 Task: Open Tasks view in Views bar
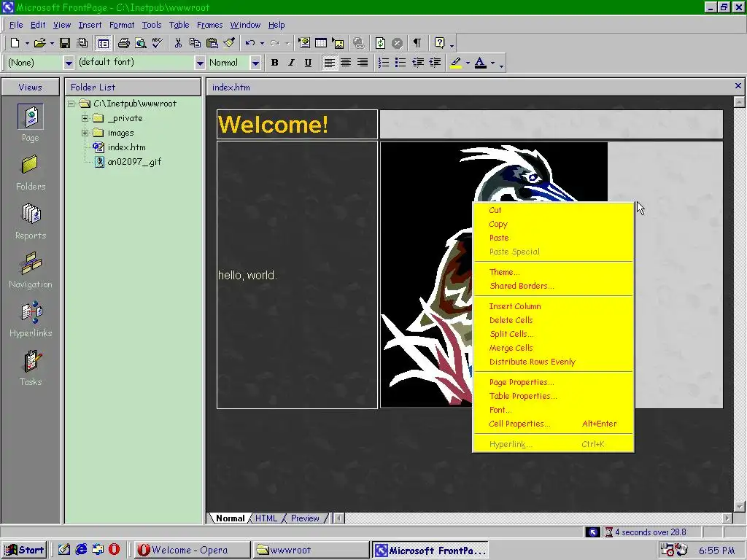[31, 368]
